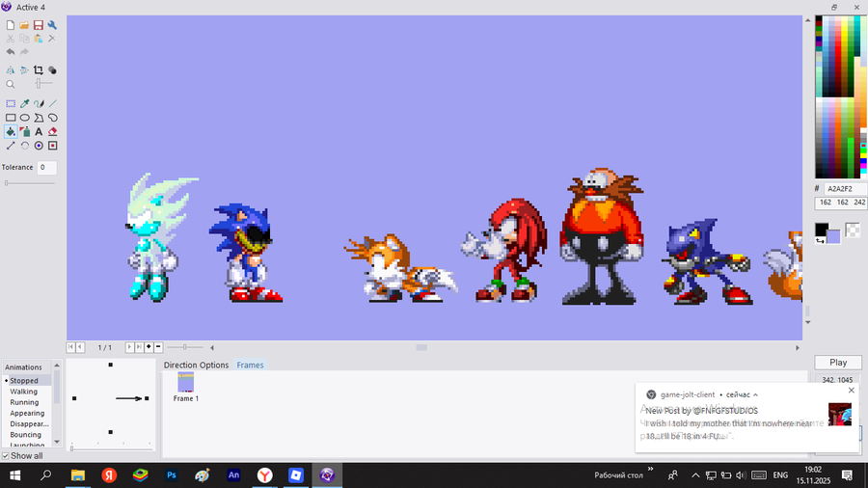Viewport: 868px width, 488px height.
Task: Select the top direction point
Action: pos(111,365)
